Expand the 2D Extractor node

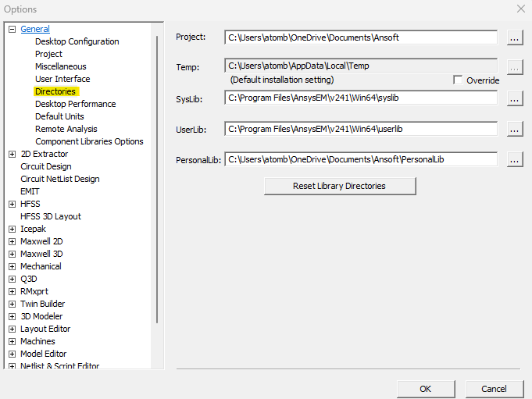coord(12,155)
